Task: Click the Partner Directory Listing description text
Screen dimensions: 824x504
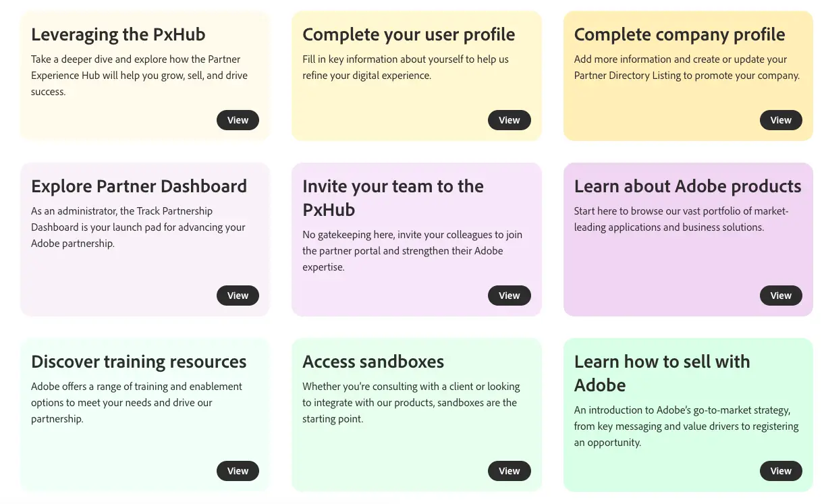Action: pos(686,67)
